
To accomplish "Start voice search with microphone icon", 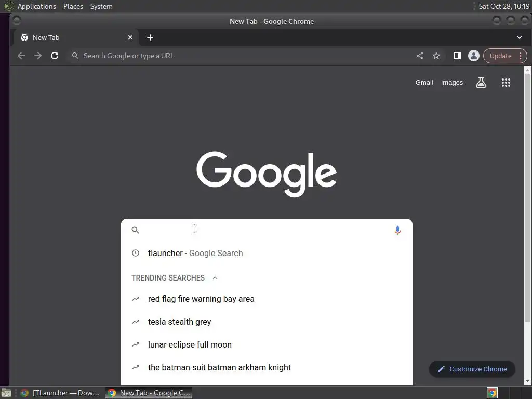I will point(397,230).
